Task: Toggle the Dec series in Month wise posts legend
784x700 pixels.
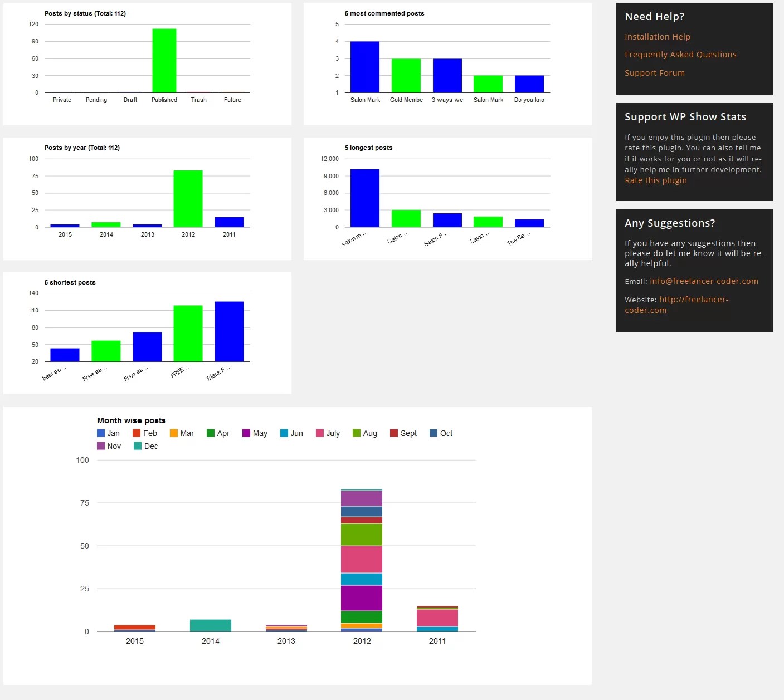Action: (145, 446)
